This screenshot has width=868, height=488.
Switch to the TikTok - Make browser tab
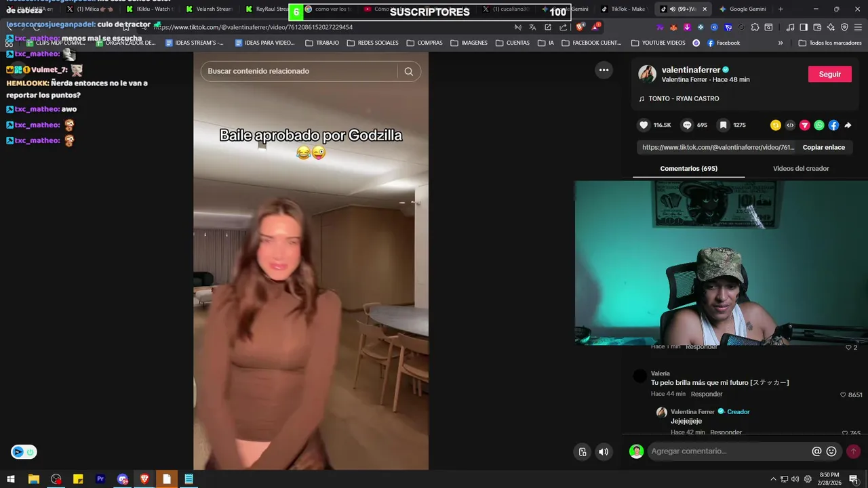(x=623, y=9)
